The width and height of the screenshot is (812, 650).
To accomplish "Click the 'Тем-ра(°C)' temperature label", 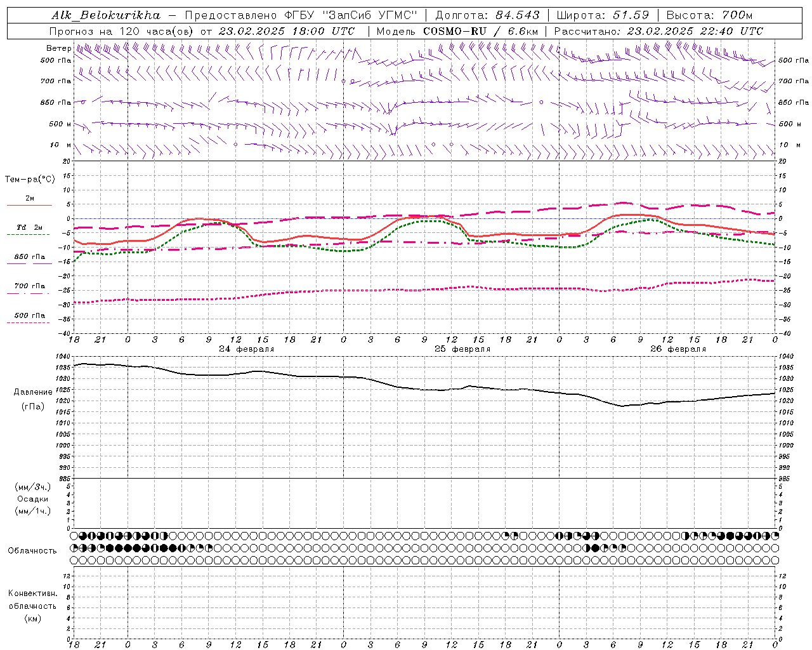I will click(x=30, y=180).
